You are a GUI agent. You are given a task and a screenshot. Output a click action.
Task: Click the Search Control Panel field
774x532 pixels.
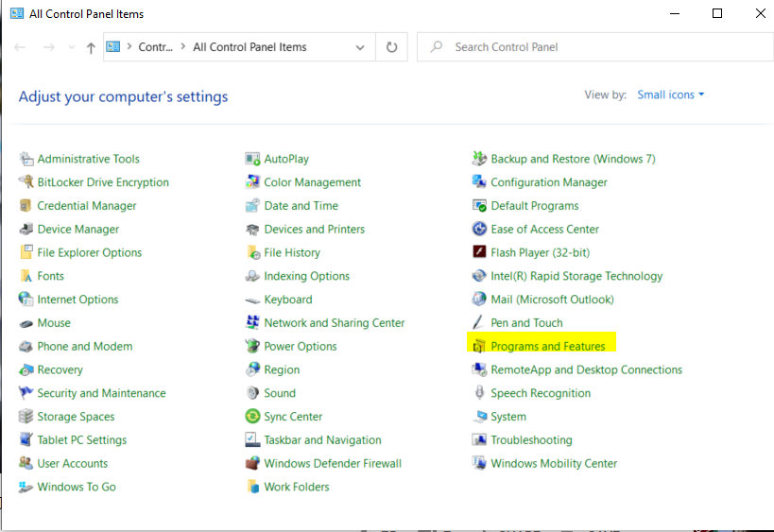coord(595,47)
